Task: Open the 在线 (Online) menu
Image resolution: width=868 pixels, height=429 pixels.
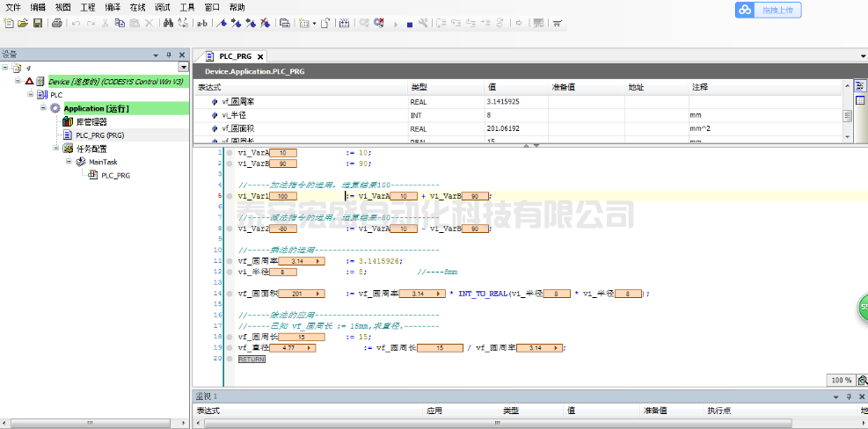Action: coord(137,7)
